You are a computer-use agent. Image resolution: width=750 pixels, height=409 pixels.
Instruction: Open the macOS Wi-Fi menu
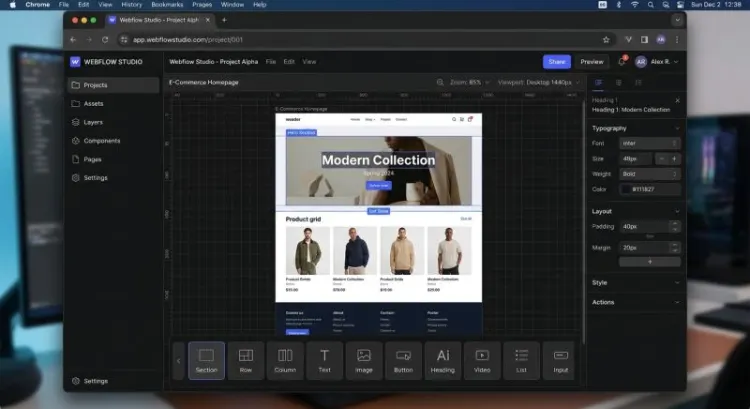(x=635, y=5)
